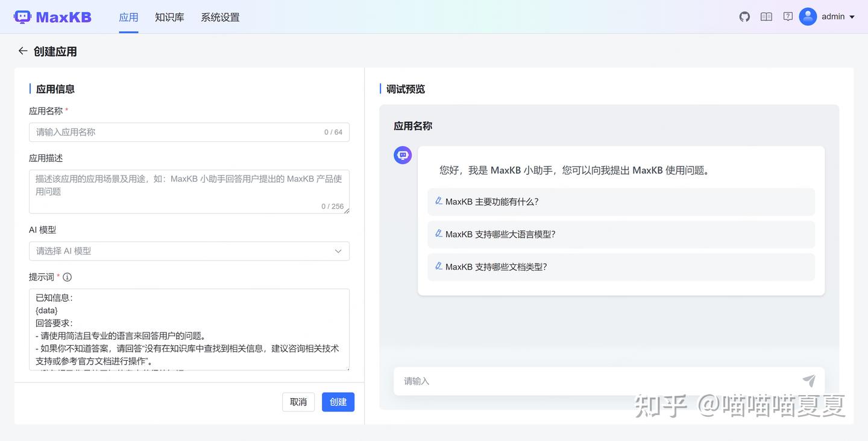Screen dimensions: 868x441
Task: Click the MaxKB assistant avatar in the preview
Action: [x=402, y=155]
